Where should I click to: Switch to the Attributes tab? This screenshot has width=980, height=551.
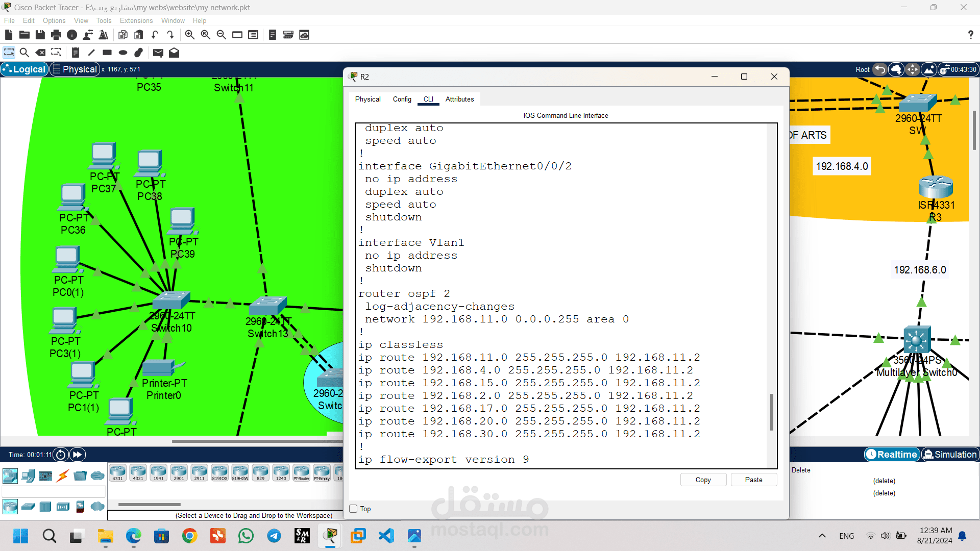click(459, 99)
